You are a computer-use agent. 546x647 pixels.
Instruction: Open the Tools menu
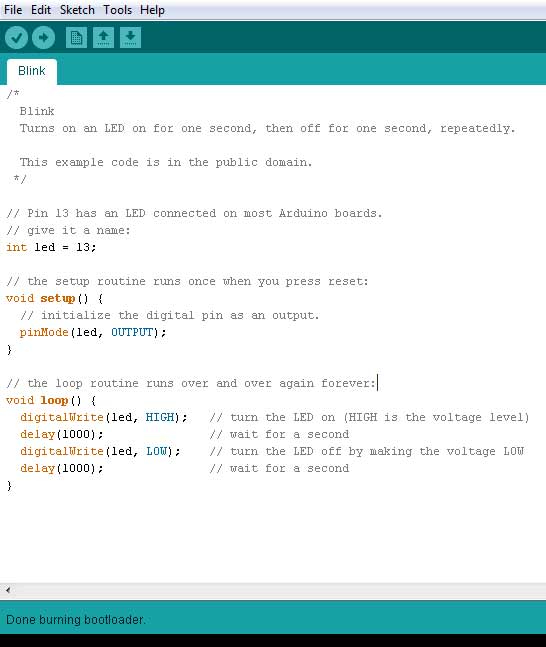(x=117, y=9)
